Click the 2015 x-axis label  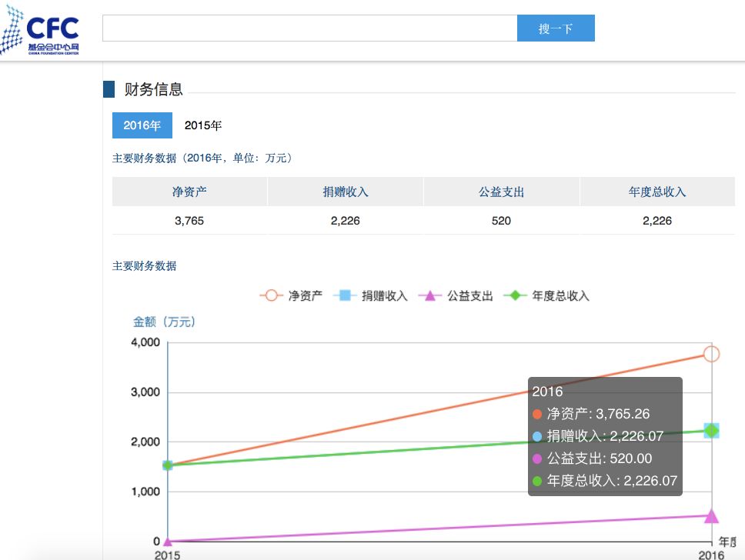(x=167, y=555)
